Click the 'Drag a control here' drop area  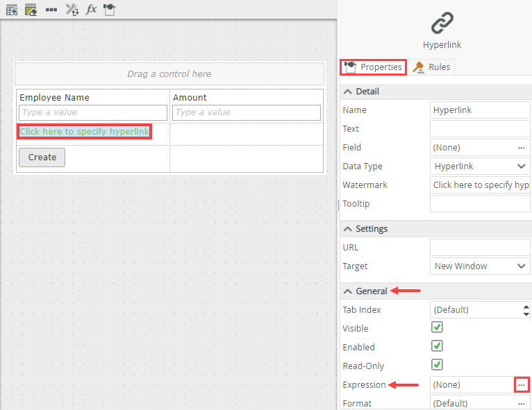(169, 74)
